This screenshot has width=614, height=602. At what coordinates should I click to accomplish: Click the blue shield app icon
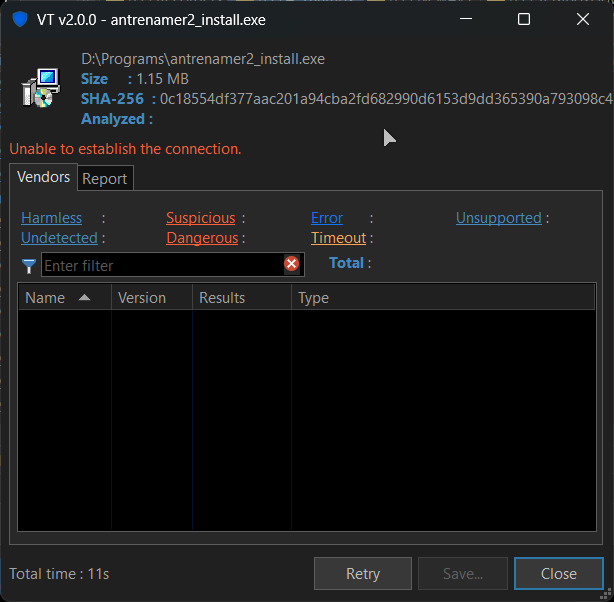pos(20,19)
